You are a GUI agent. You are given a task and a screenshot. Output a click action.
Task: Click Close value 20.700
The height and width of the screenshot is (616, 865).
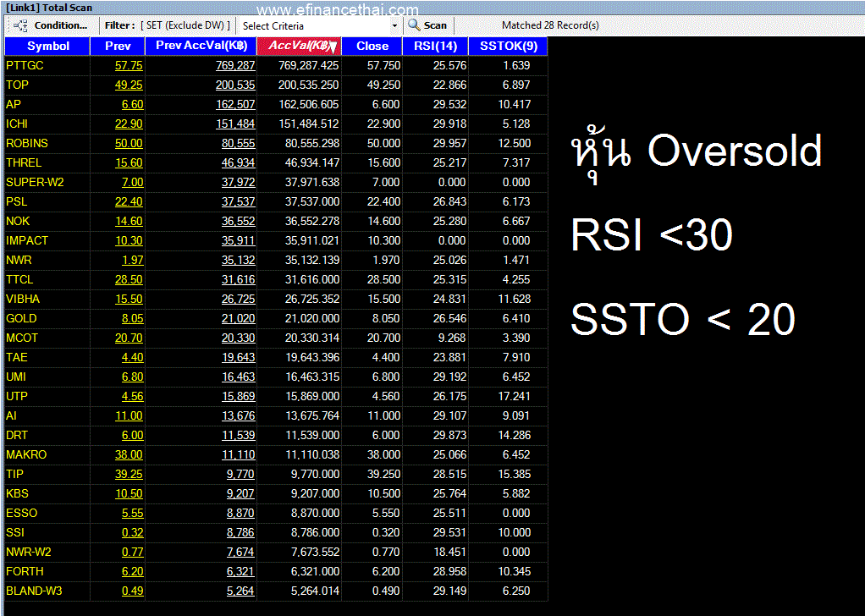[384, 338]
